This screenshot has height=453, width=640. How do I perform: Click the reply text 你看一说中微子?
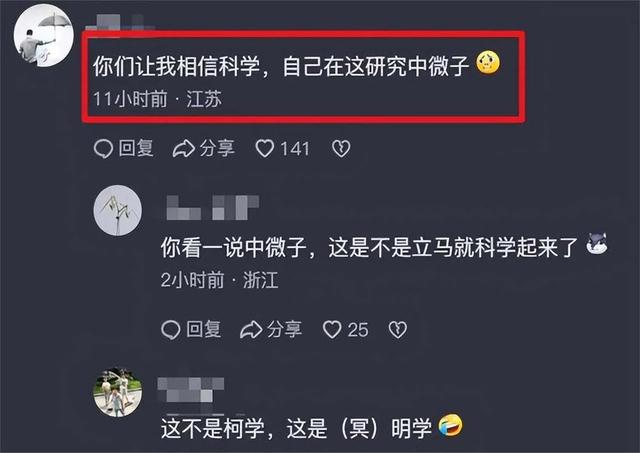(369, 247)
